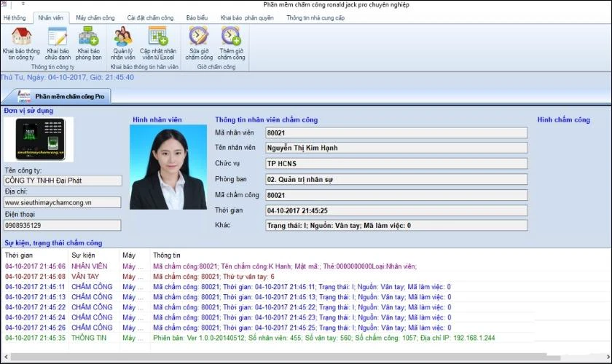Click the Tên nhân viên field
The height and width of the screenshot is (364, 612).
[x=396, y=148]
